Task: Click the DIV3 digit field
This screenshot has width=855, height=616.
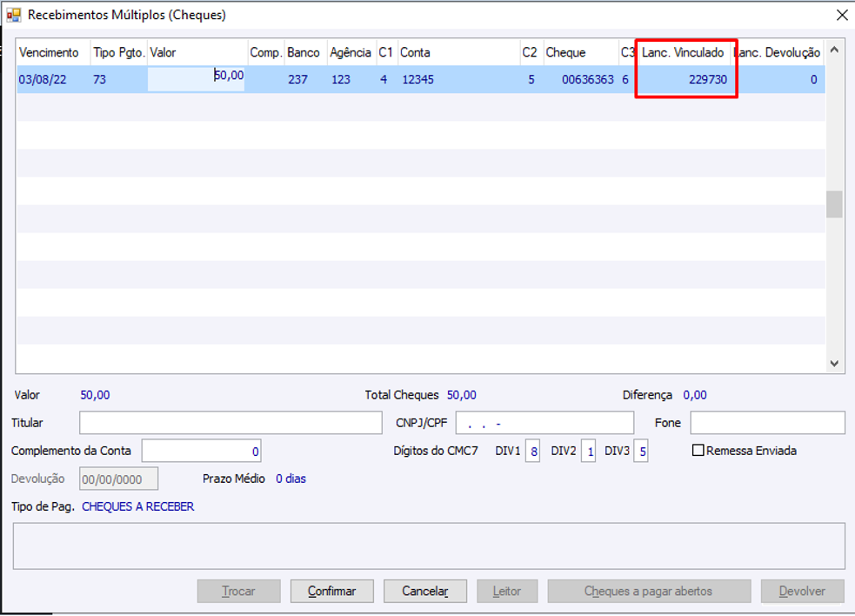Action: click(641, 452)
